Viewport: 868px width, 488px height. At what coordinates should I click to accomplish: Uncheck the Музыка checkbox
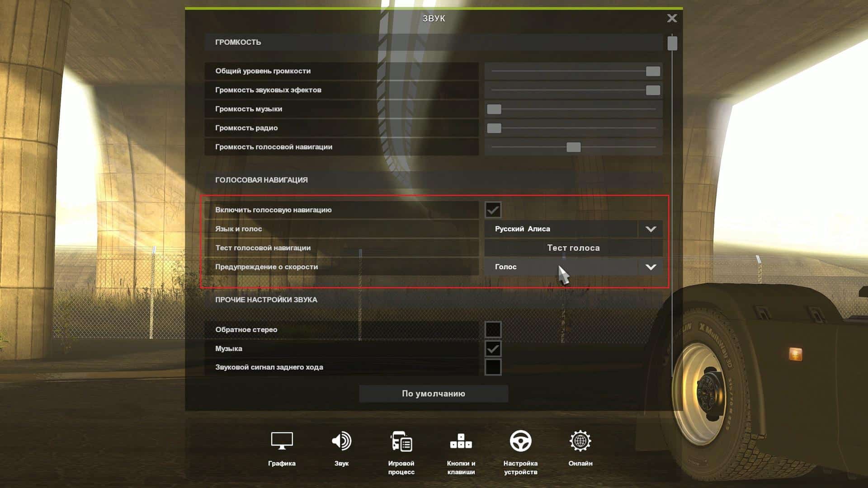pos(493,348)
